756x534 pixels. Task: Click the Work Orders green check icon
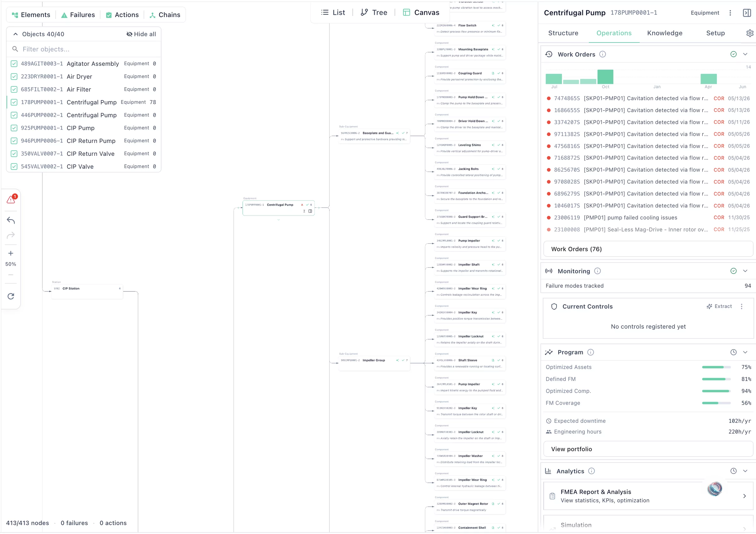pyautogui.click(x=734, y=54)
